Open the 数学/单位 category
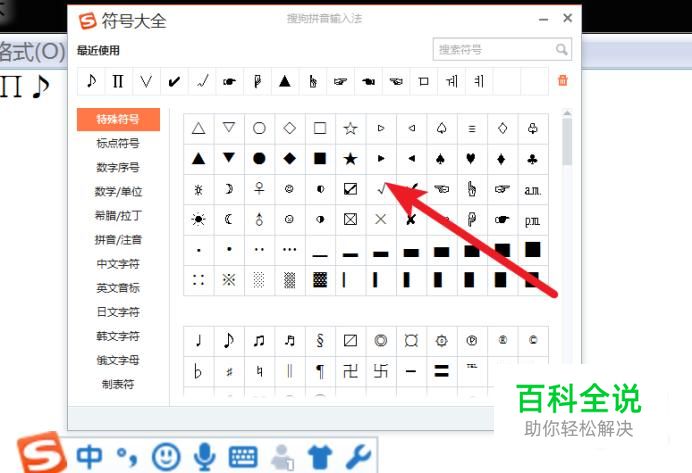Screen dimensions: 692x473 (x=118, y=191)
